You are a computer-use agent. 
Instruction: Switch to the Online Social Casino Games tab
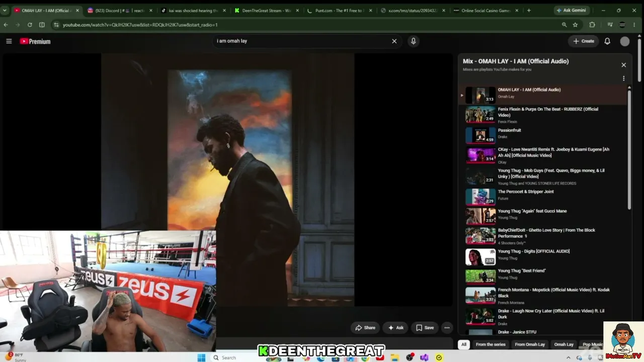point(487,11)
